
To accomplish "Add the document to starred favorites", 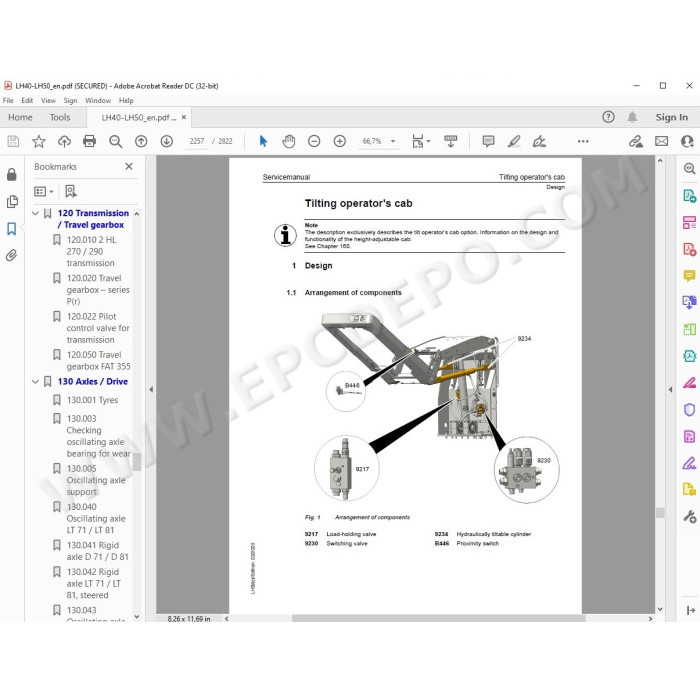I will (x=39, y=142).
